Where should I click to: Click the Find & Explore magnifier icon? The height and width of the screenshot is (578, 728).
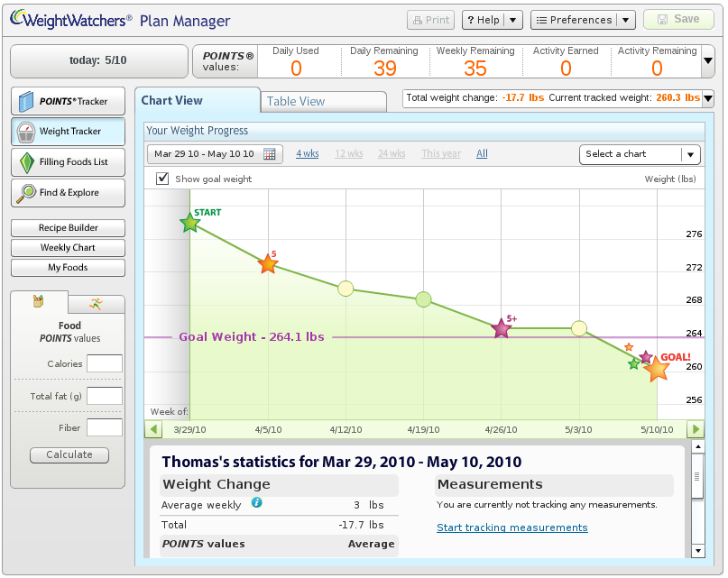click(x=26, y=193)
